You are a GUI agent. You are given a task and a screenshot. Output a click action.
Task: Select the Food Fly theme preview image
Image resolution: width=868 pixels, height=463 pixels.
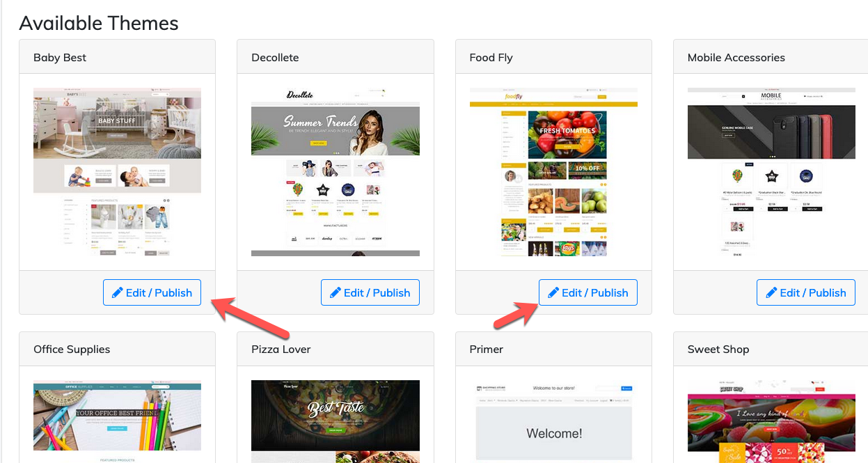pyautogui.click(x=553, y=172)
